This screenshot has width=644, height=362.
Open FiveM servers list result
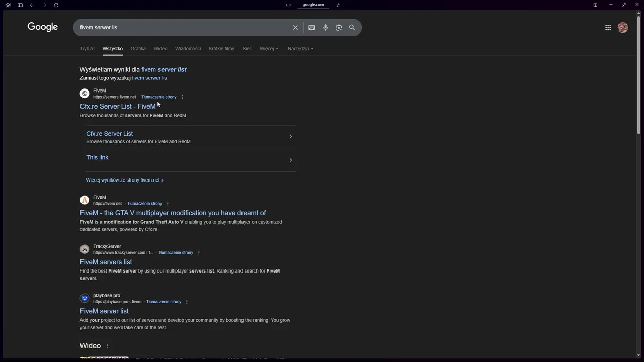point(106,262)
